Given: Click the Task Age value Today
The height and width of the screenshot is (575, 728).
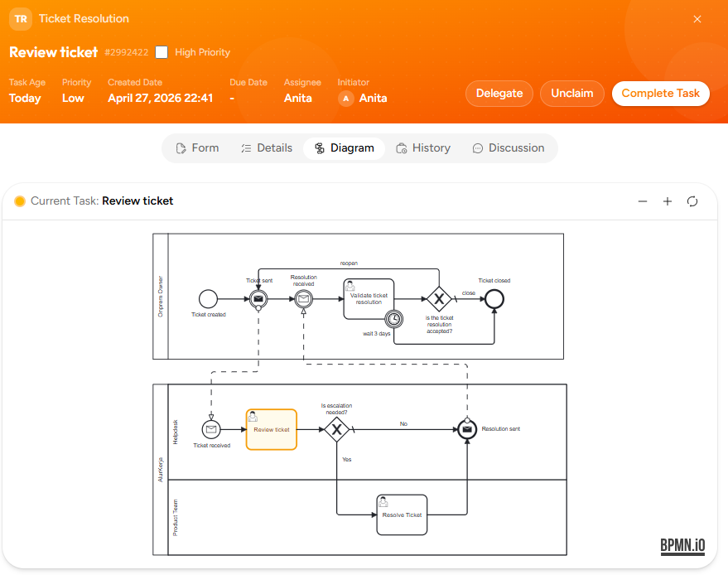Looking at the screenshot, I should (25, 98).
